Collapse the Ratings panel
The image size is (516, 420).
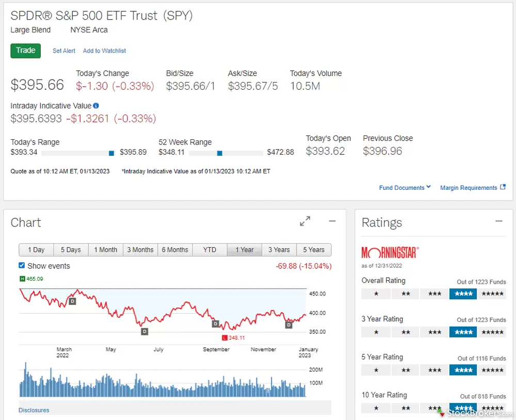pyautogui.click(x=498, y=221)
